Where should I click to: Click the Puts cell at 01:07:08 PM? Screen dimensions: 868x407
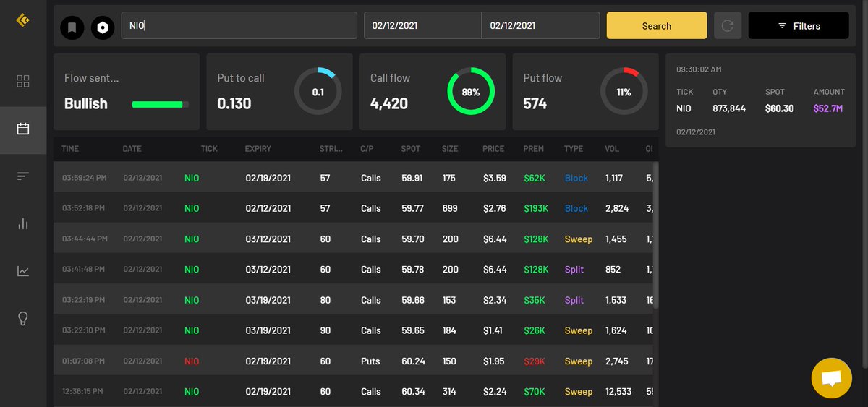[x=370, y=361]
